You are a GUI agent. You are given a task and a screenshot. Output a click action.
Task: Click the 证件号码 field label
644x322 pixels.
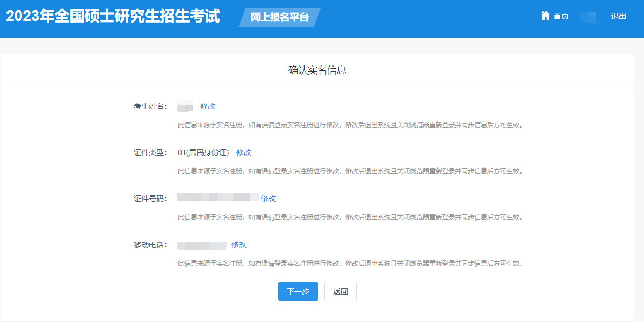[x=150, y=199]
